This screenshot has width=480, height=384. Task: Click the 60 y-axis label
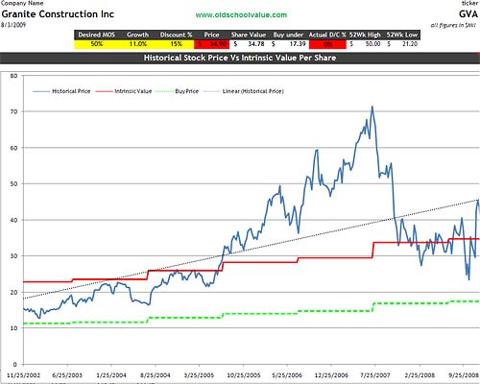[x=13, y=148]
